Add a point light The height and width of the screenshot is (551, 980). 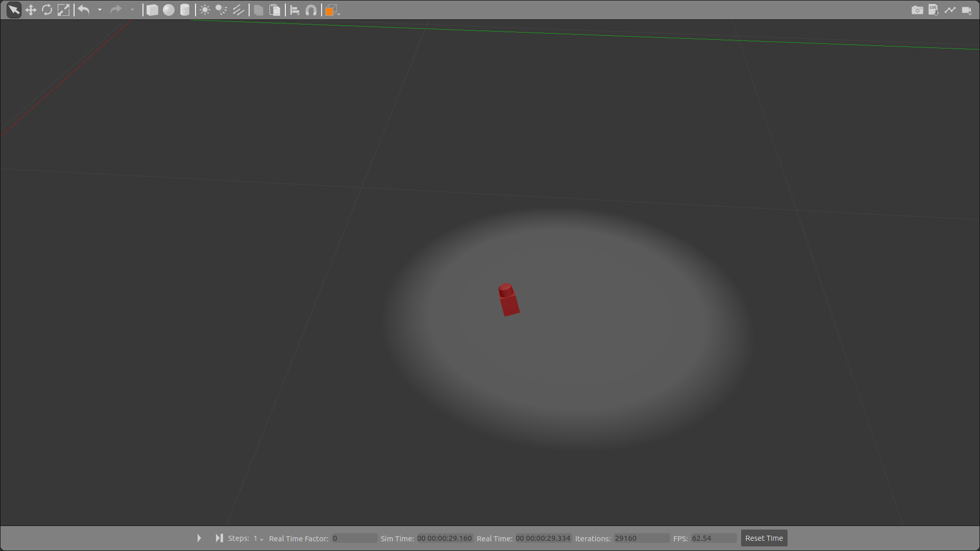click(205, 10)
